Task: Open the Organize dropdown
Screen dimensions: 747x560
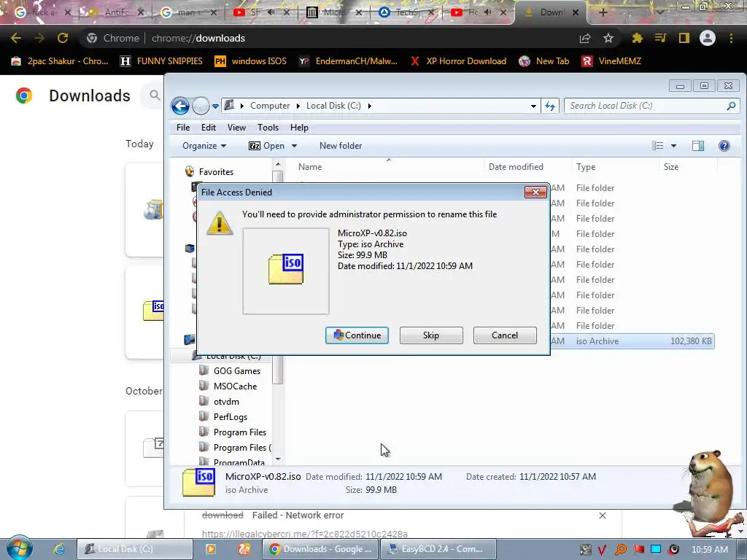Action: click(x=204, y=146)
